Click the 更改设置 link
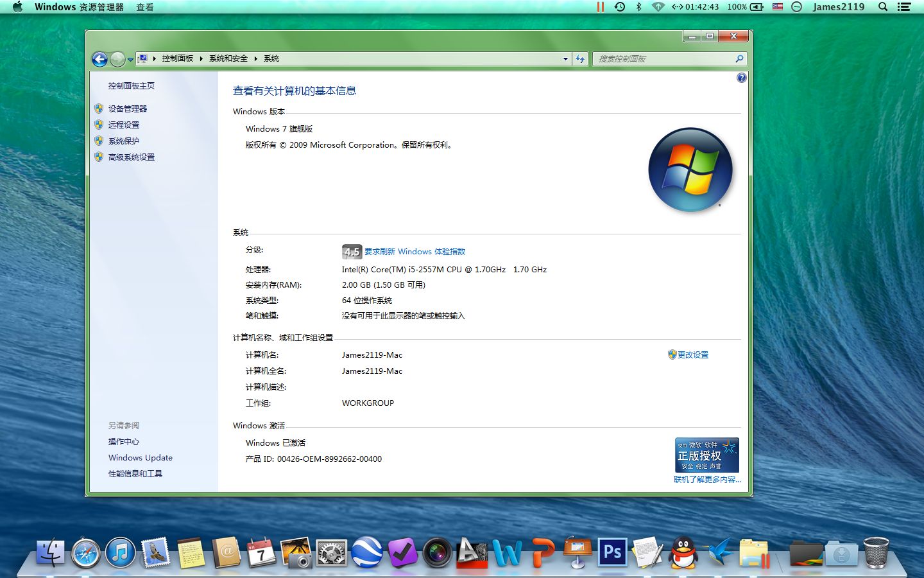924x578 pixels. 692,354
